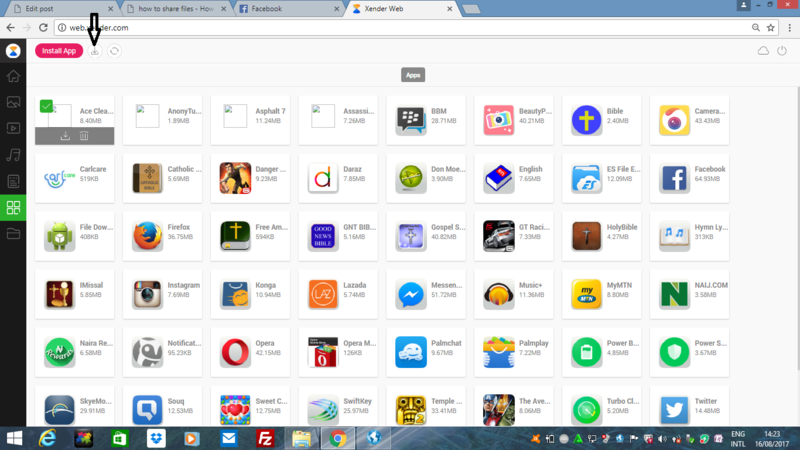Click the Asphalt 7 app name
This screenshot has height=450, width=800.
pos(270,111)
